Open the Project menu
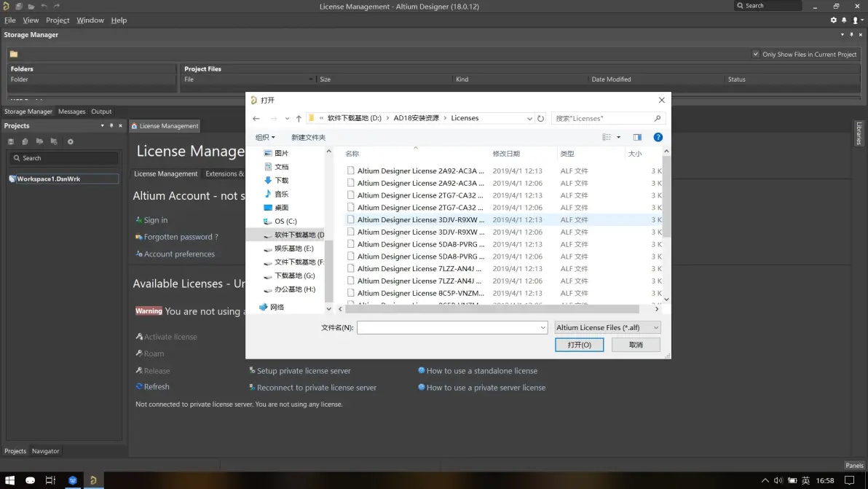Screen dimensions: 868x489 tap(58, 20)
